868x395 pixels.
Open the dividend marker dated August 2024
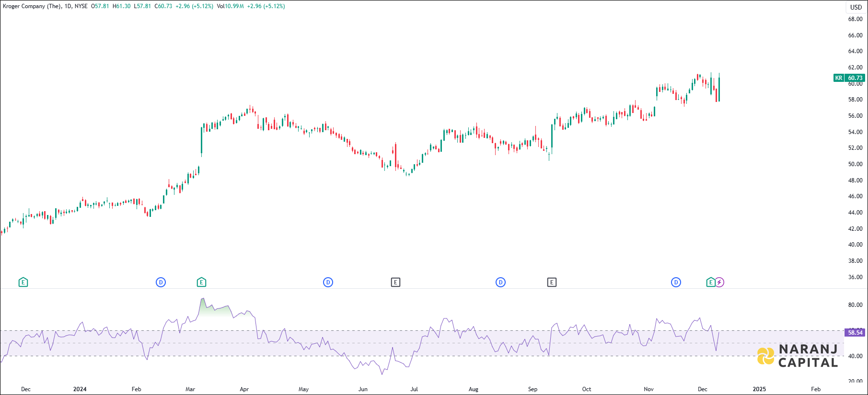pyautogui.click(x=500, y=282)
